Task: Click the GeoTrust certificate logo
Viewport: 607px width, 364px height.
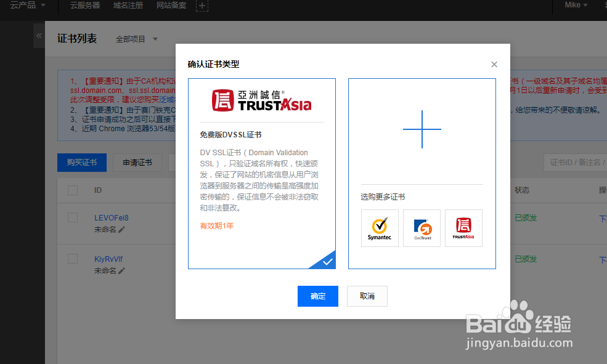Action: (422, 229)
